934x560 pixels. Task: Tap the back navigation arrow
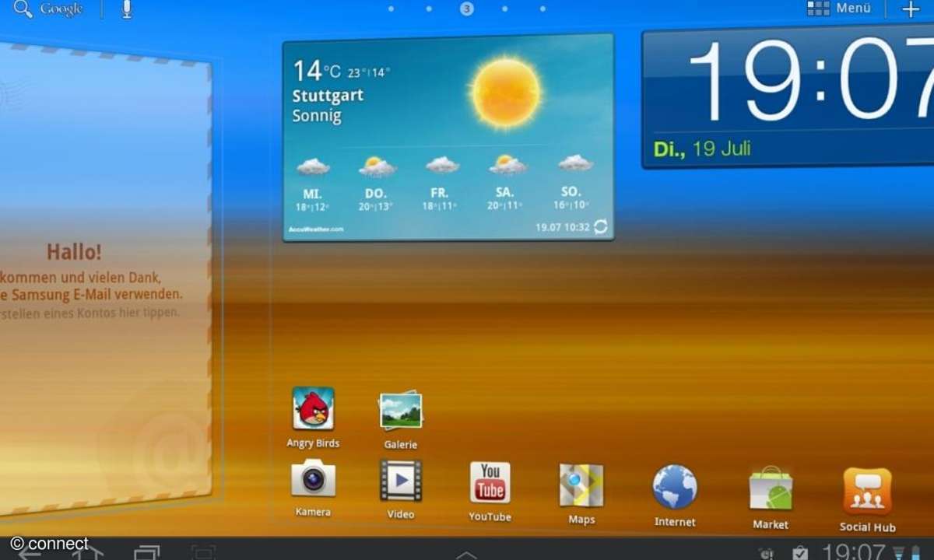(x=31, y=552)
